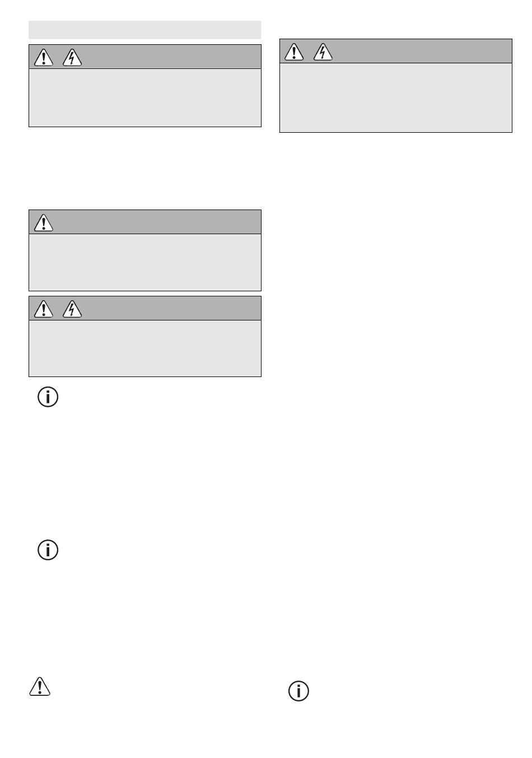Select the second info circle icon in the left column

(x=48, y=550)
